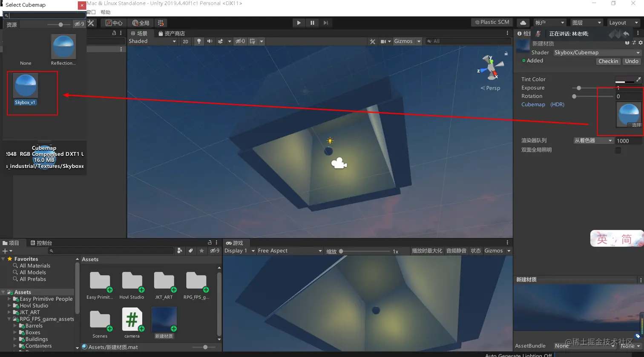The width and height of the screenshot is (644, 357).
Task: Enable double-sided global illumination checkbox
Action: 618,150
